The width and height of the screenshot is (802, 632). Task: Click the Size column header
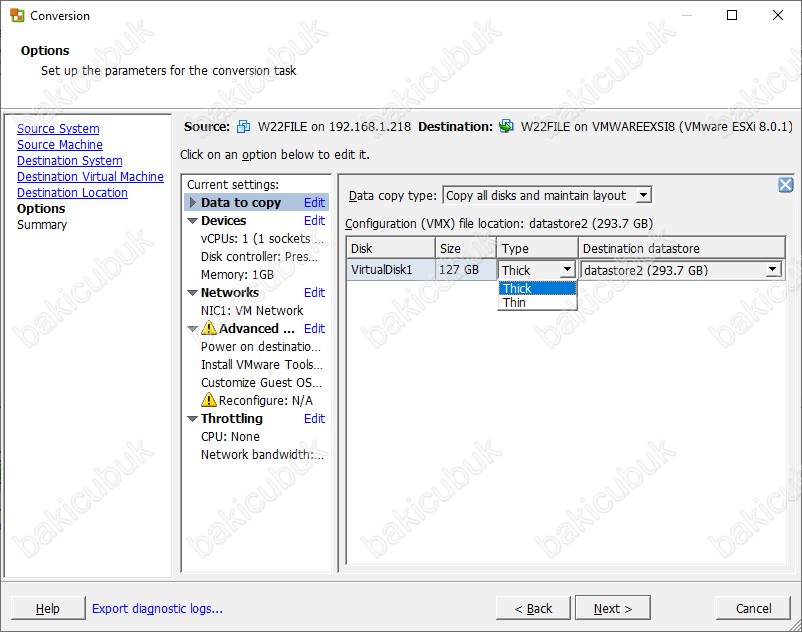[x=466, y=248]
